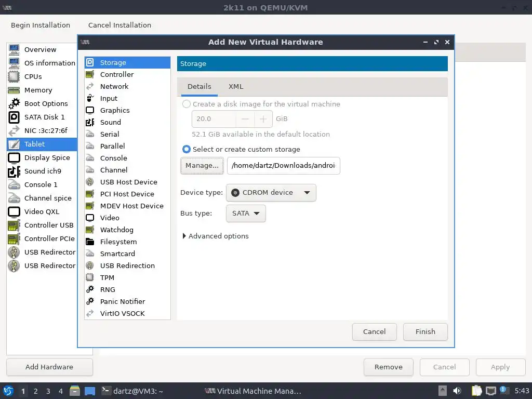Pick the PCI Host Device icon
This screenshot has width=532, height=399.
click(90, 194)
